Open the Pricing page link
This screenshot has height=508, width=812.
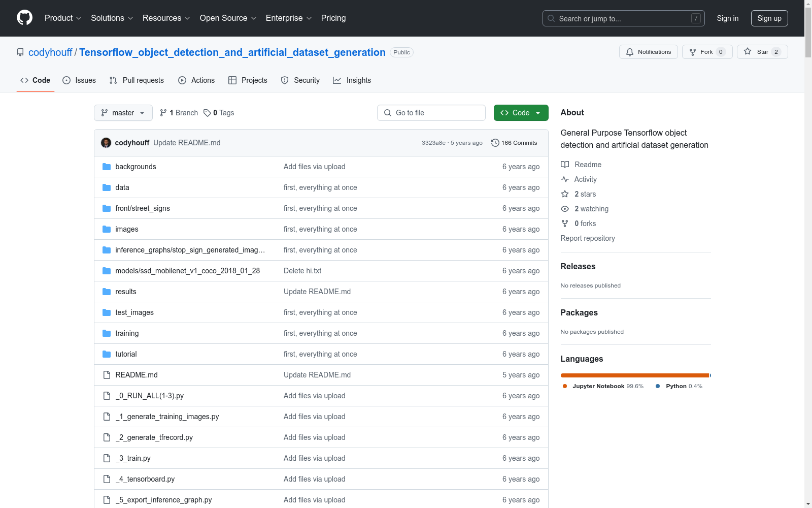point(333,18)
